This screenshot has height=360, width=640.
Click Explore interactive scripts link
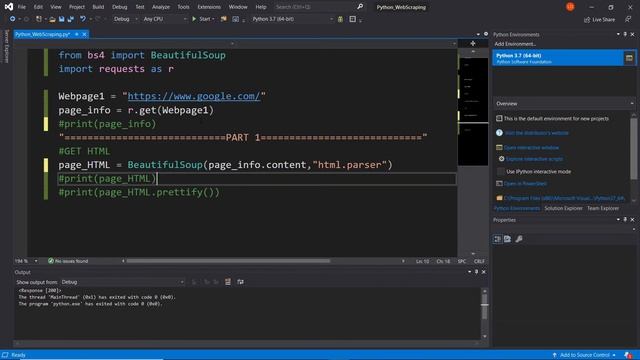534,159
